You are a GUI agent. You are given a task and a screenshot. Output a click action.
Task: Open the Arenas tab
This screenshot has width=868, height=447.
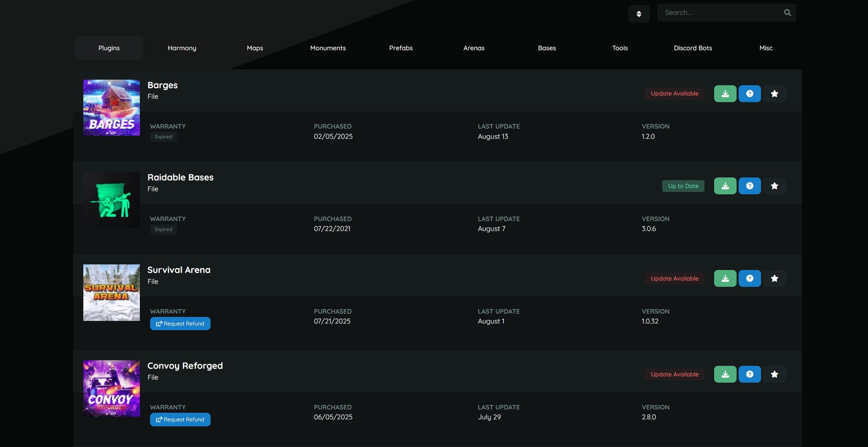click(x=474, y=48)
